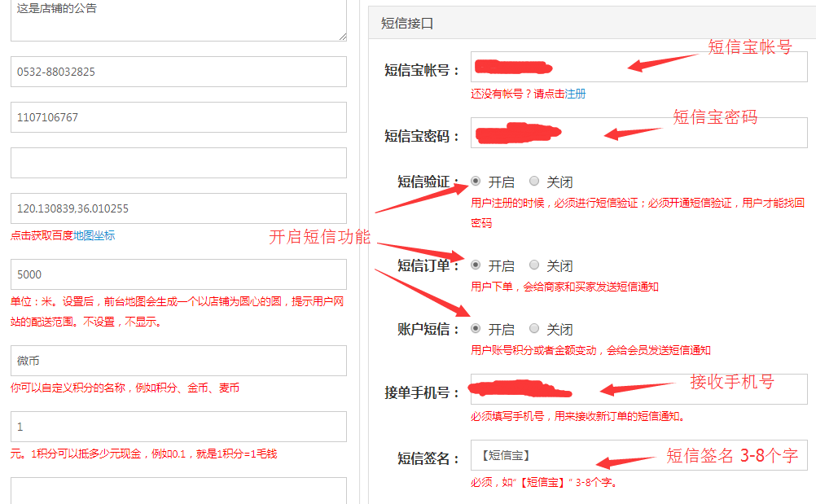The width and height of the screenshot is (816, 504).
Task: Enable the 短信验证 开启 radio option
Action: tap(476, 181)
